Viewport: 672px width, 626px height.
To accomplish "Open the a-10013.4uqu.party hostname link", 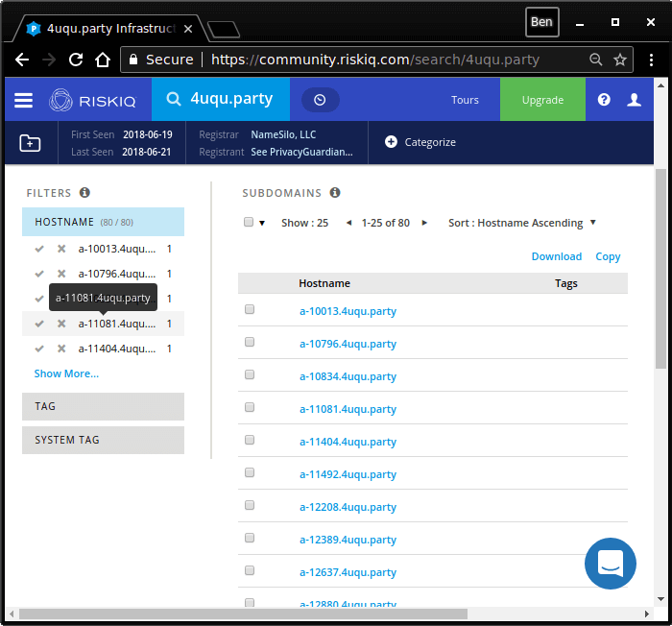I will (x=348, y=311).
